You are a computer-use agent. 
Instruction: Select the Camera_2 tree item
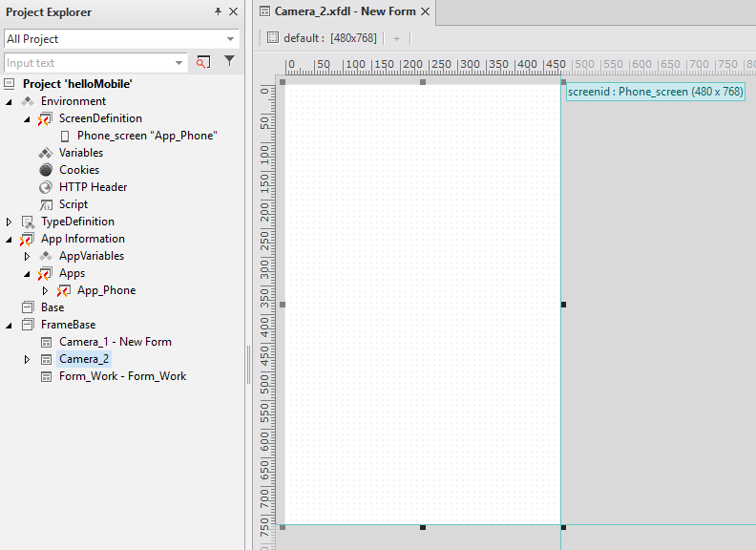point(84,359)
